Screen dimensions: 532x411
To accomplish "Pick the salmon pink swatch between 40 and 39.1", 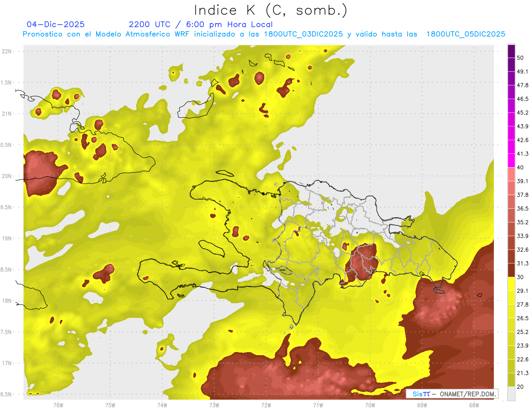I will point(511,174).
